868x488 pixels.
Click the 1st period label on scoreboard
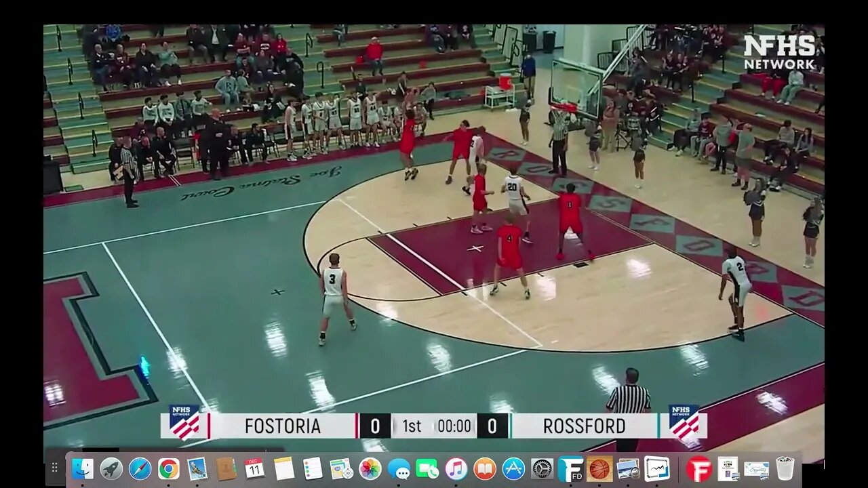click(412, 426)
